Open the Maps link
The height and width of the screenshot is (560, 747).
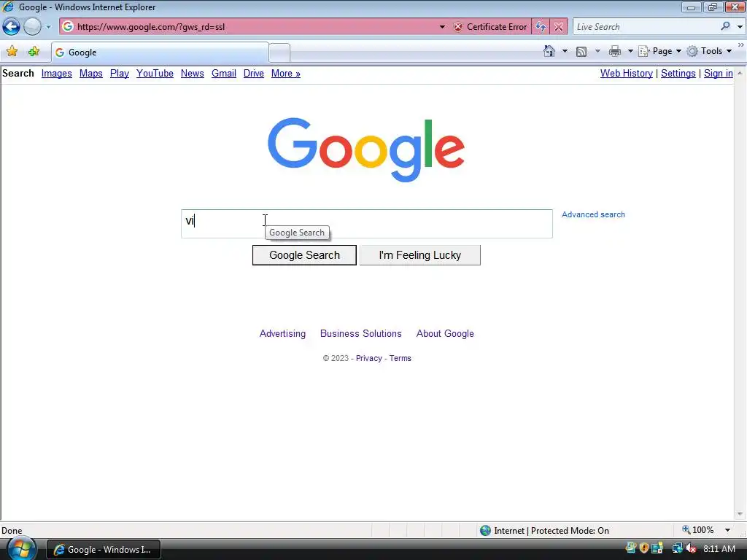coord(91,74)
